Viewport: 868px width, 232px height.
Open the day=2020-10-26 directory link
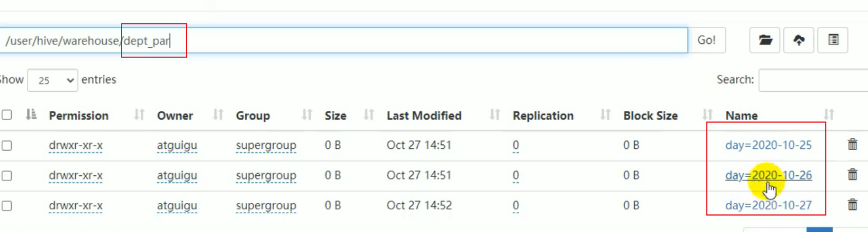click(x=768, y=175)
